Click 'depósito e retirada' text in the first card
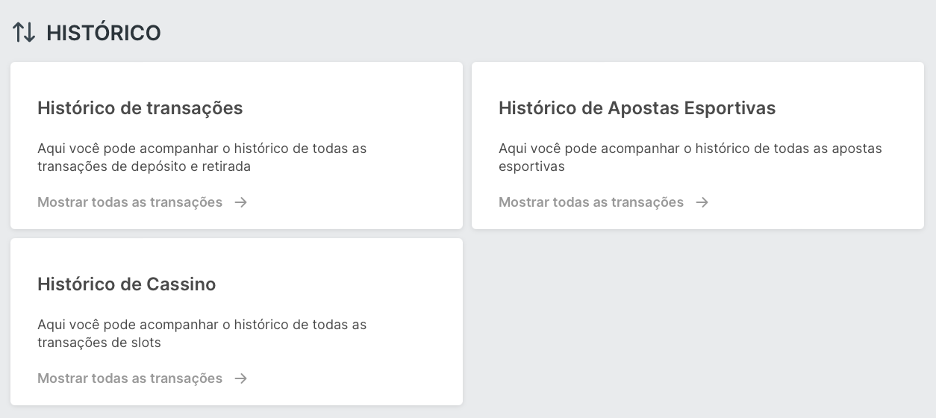 (181, 167)
